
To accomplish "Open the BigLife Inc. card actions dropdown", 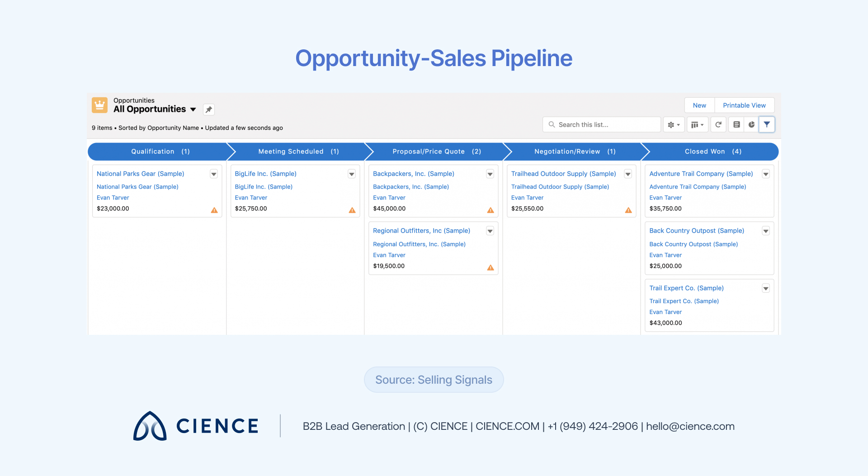I will tap(351, 174).
